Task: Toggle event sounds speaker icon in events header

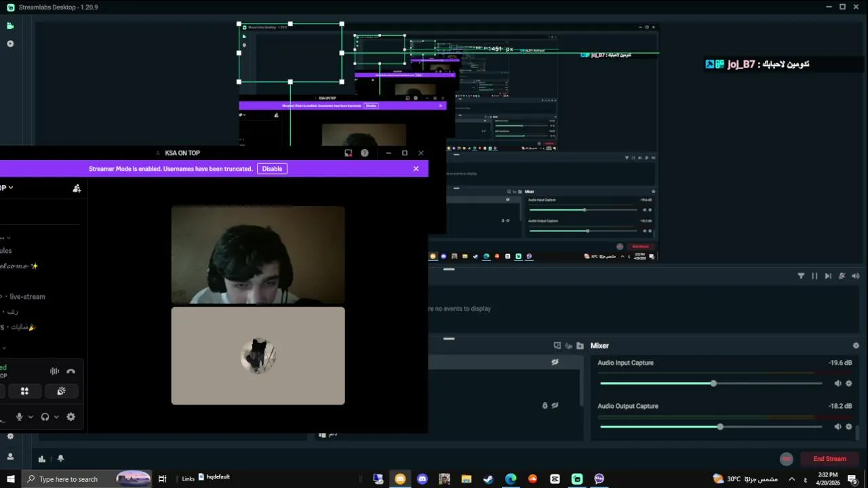Action: click(x=855, y=276)
